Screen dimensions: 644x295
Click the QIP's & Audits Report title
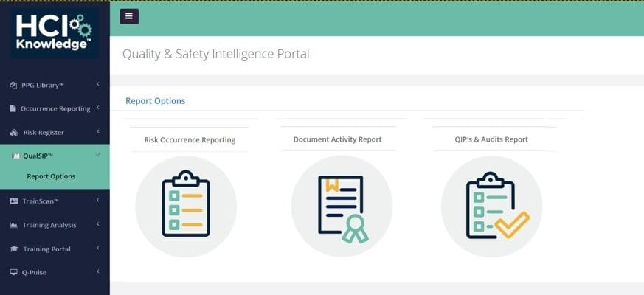point(491,139)
